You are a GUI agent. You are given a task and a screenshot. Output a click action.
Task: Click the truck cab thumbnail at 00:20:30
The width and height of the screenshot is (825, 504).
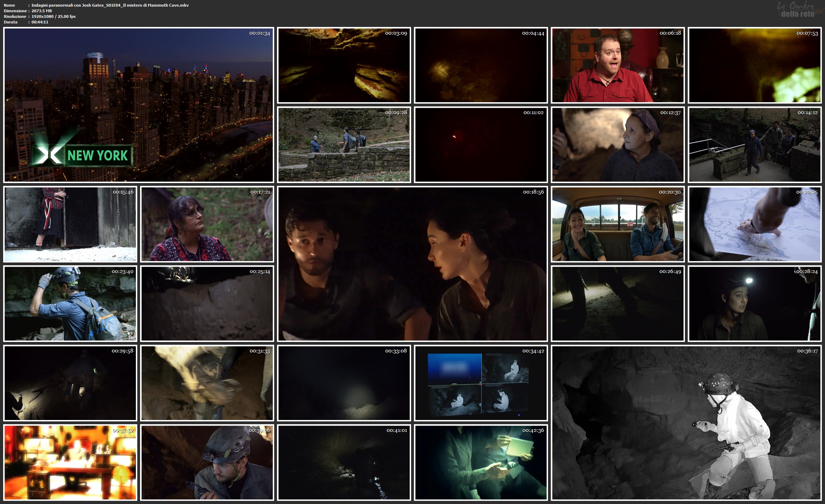pyautogui.click(x=618, y=224)
